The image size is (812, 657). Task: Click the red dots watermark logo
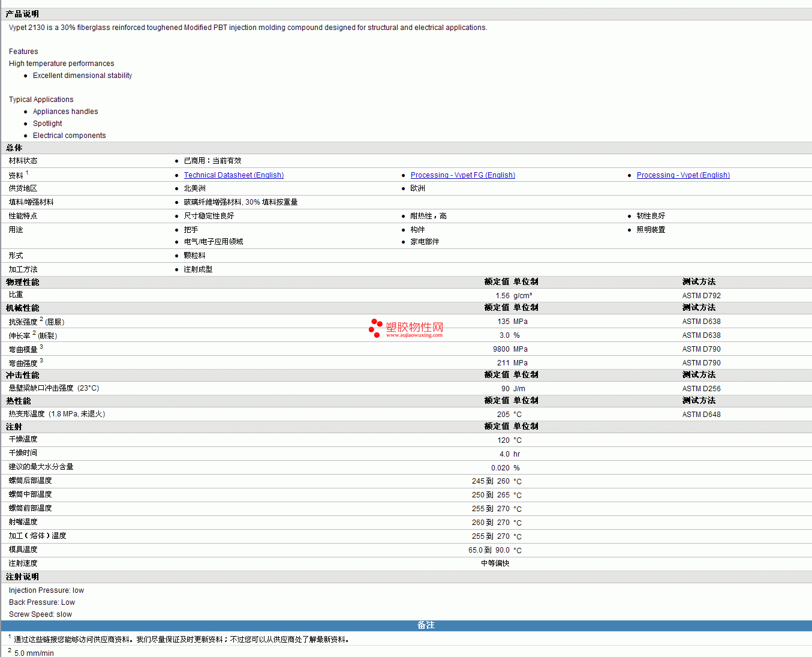point(375,328)
